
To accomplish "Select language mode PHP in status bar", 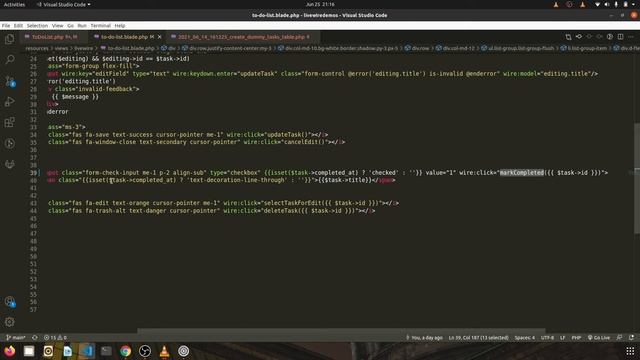I will pyautogui.click(x=576, y=338).
